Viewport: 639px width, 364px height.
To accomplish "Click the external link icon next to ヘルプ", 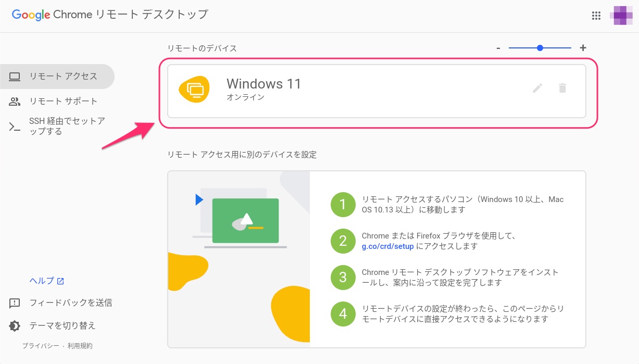I will click(x=60, y=281).
